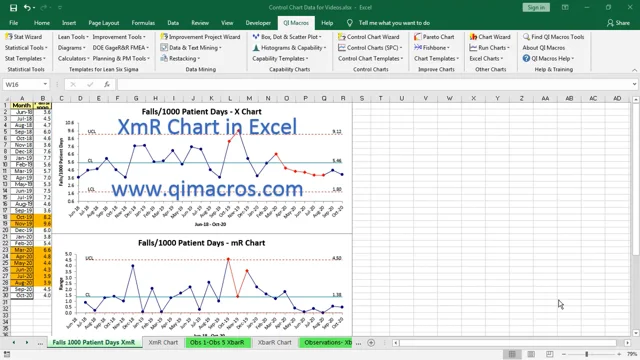Create a Pareto Chart
Image resolution: width=640 pixels, height=360 pixels.
[434, 37]
